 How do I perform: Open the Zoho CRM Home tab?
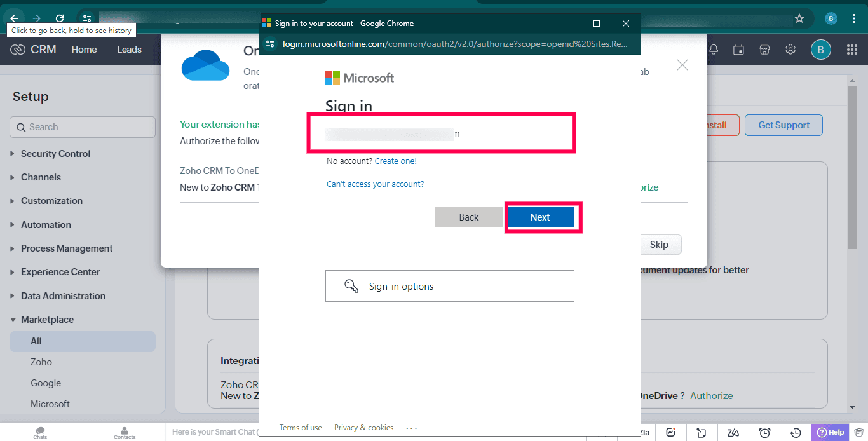pyautogui.click(x=84, y=50)
